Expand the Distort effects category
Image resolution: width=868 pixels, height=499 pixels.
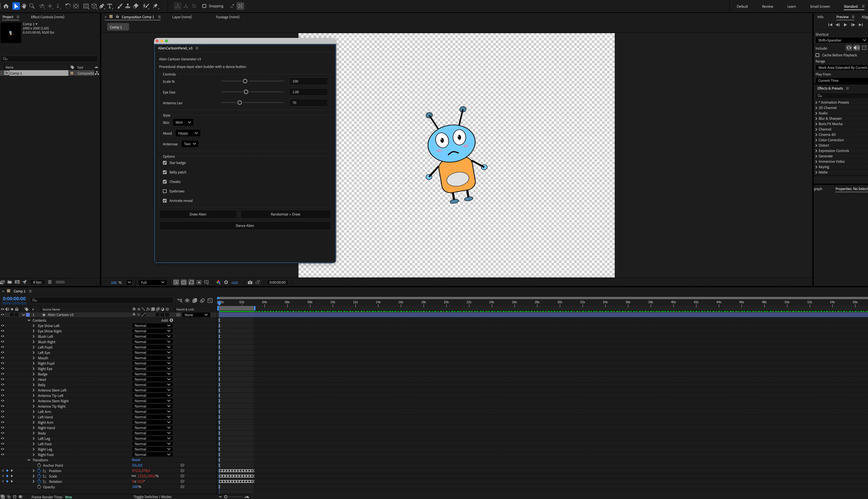816,145
